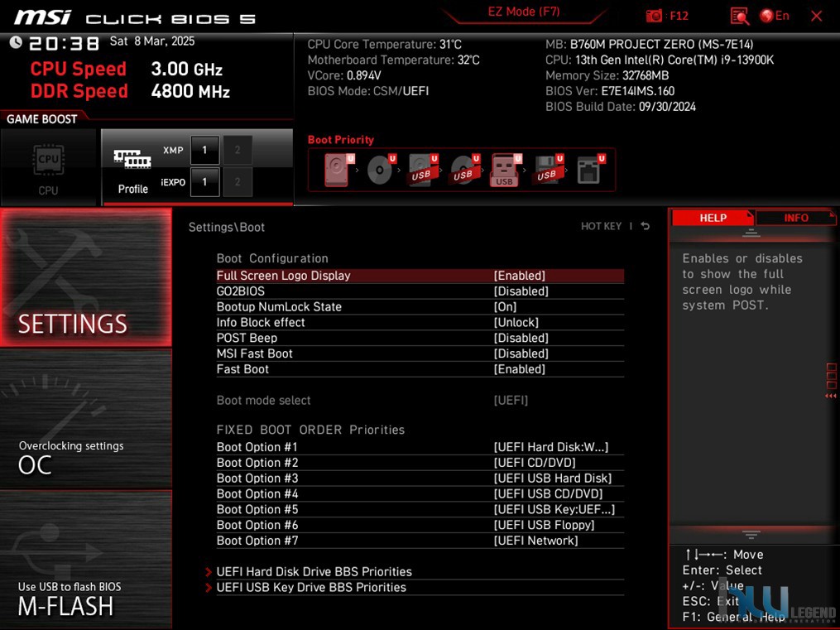Select the USB key boot priority icon
This screenshot has height=630, width=840.
pos(506,171)
